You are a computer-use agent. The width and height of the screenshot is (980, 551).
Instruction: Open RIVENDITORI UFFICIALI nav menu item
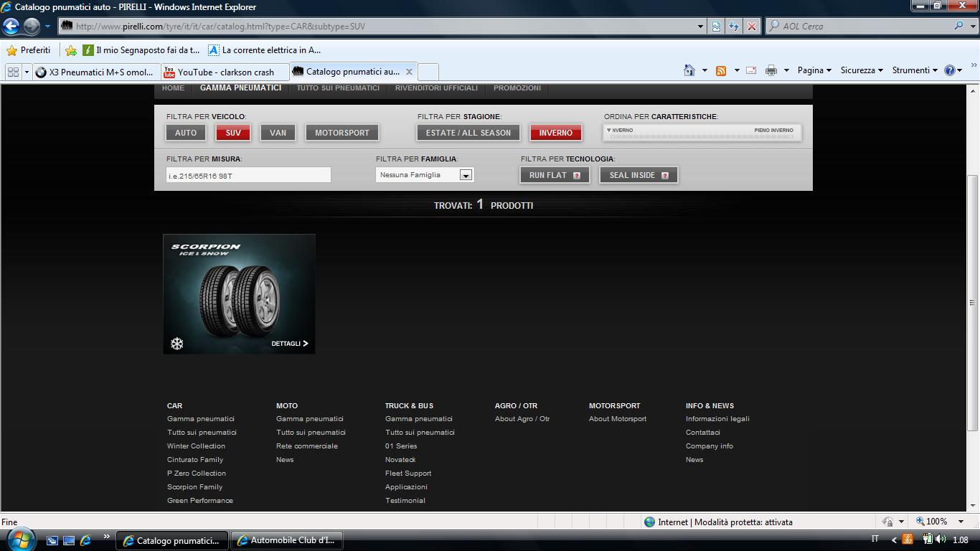tap(436, 88)
